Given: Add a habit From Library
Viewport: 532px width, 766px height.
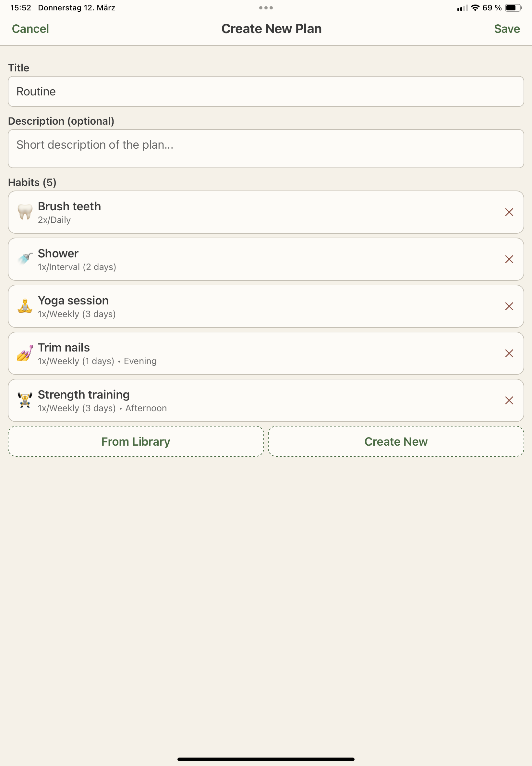Looking at the screenshot, I should (136, 441).
